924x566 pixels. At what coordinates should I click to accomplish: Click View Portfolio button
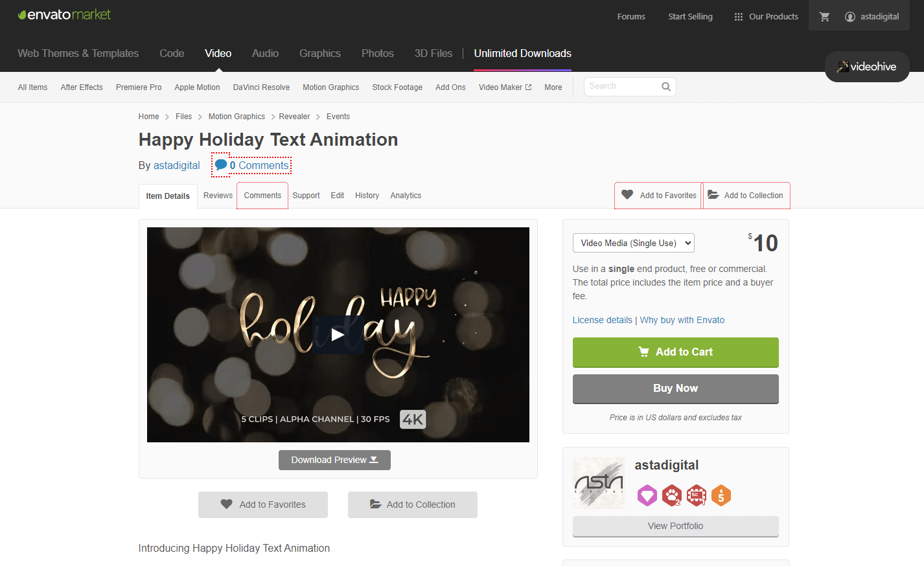(x=676, y=526)
